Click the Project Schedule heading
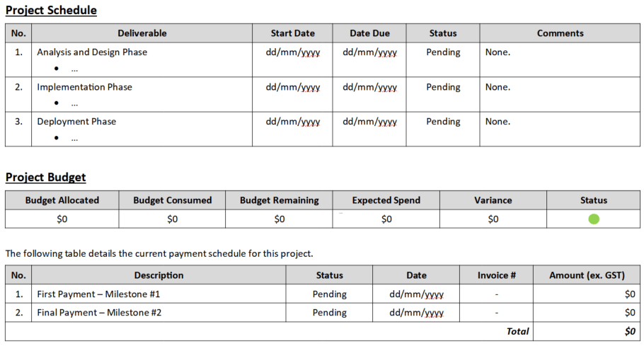The width and height of the screenshot is (644, 346). 51,11
